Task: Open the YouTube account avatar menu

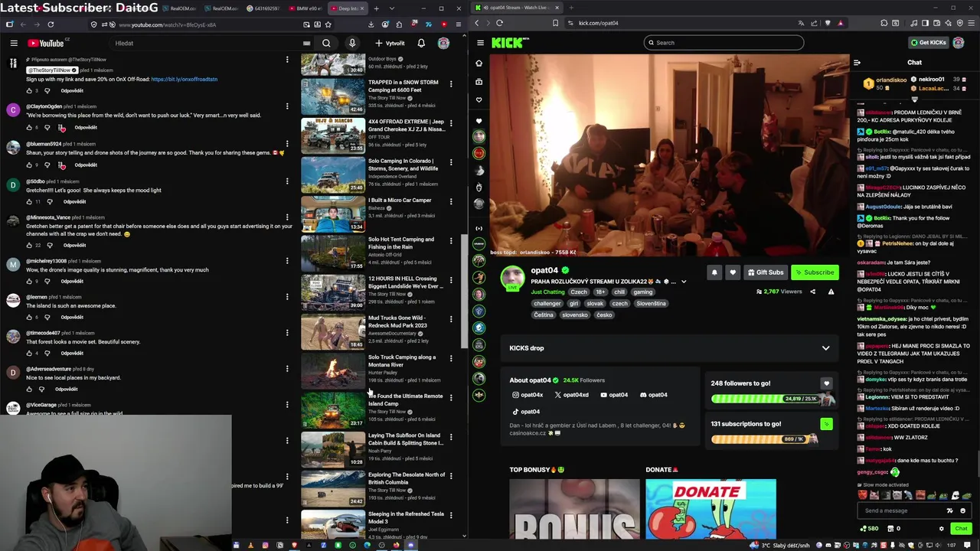Action: (443, 44)
